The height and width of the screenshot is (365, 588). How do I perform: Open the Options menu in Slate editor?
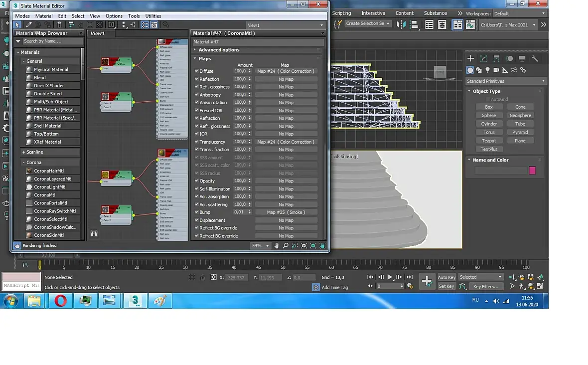[114, 16]
